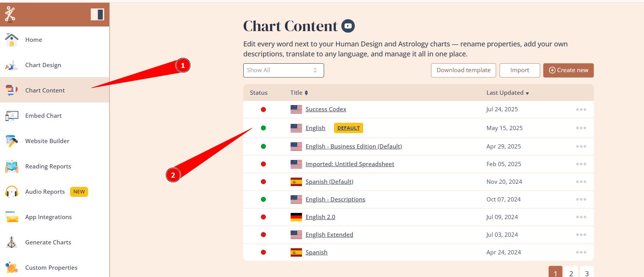Click the Audio Reports headphones icon

click(11, 192)
